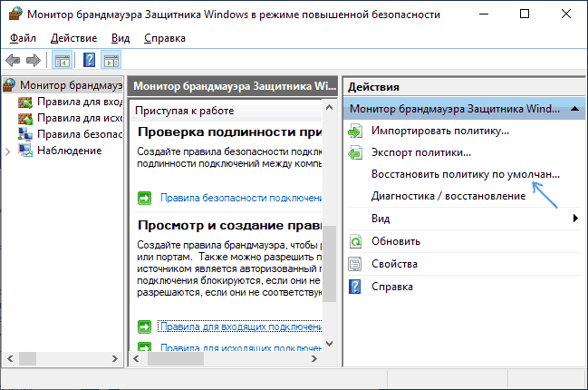Open the Правила для входящих подключений link
The width and height of the screenshot is (588, 390).
240,327
